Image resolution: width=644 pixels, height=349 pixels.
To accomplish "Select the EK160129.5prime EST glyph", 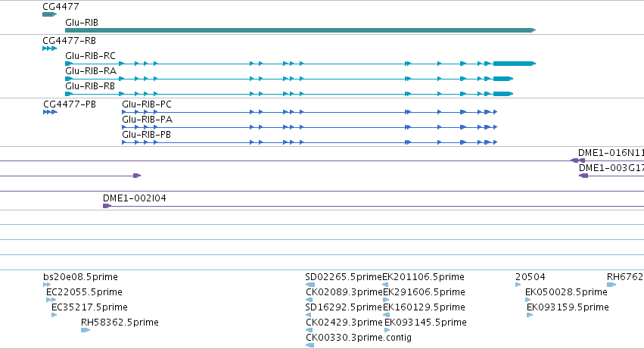I will tap(386, 315).
